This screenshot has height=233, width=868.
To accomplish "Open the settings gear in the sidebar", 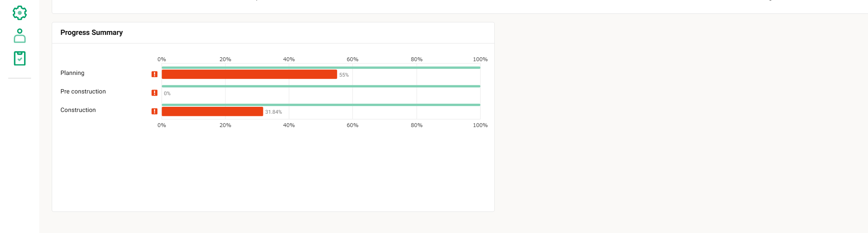I will click(x=19, y=13).
